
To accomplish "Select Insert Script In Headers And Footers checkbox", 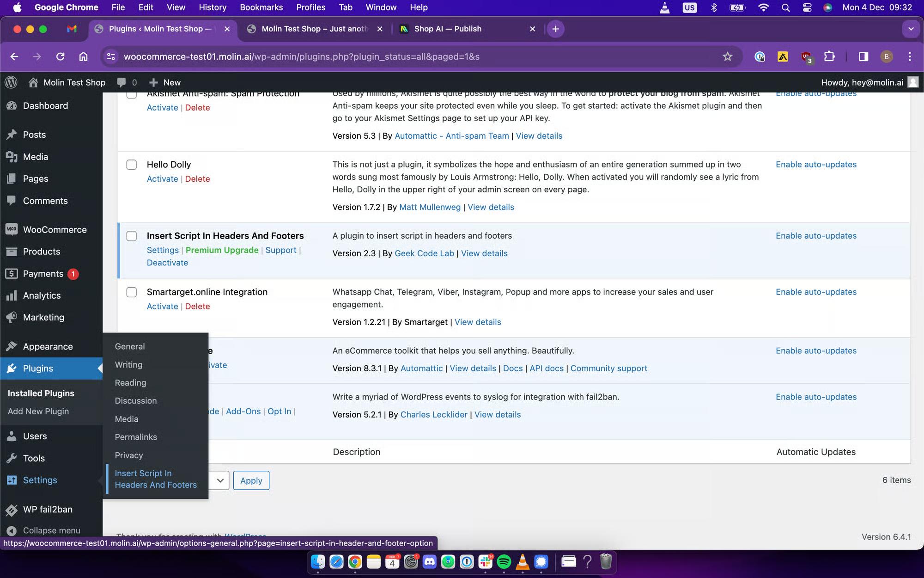I will [132, 236].
